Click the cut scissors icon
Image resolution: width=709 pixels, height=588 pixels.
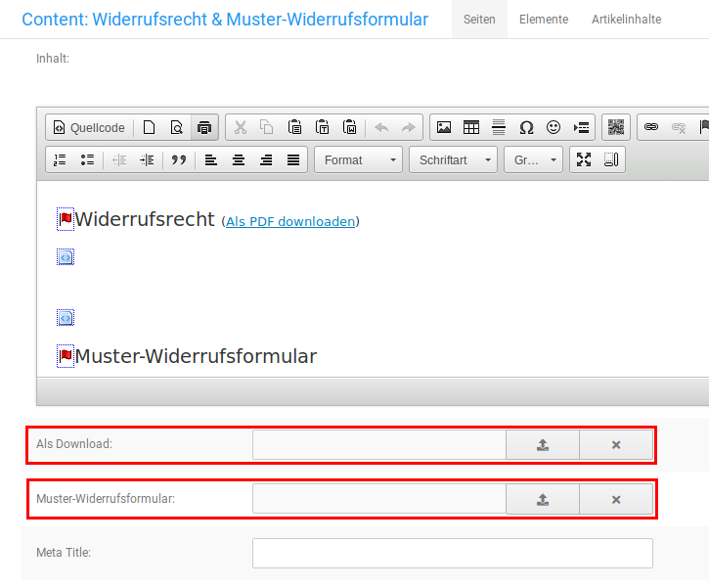(241, 127)
